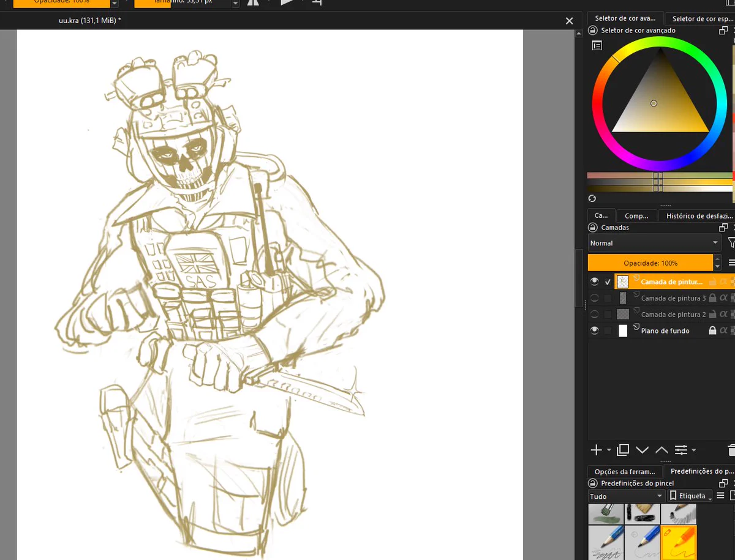The image size is (735, 560).
Task: Move the layer up with the arrow
Action: (x=661, y=450)
